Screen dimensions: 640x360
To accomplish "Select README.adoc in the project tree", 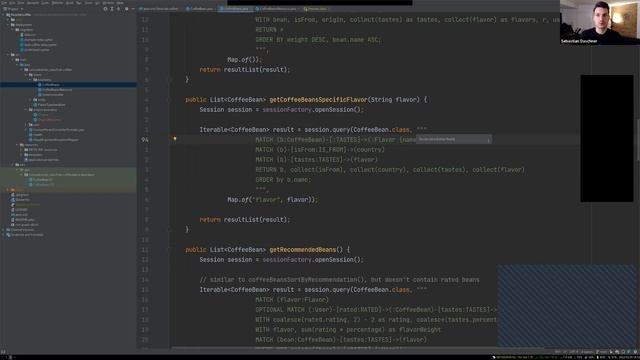I will pos(24,220).
